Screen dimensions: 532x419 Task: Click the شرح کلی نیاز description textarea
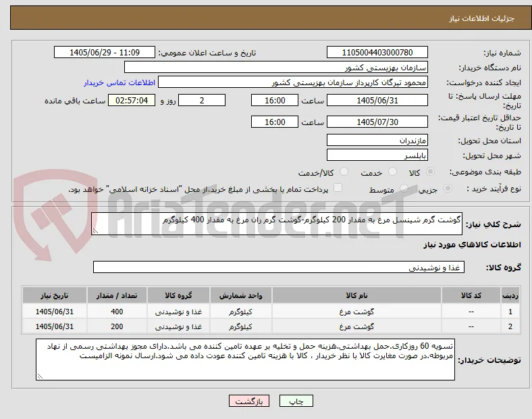pyautogui.click(x=277, y=224)
